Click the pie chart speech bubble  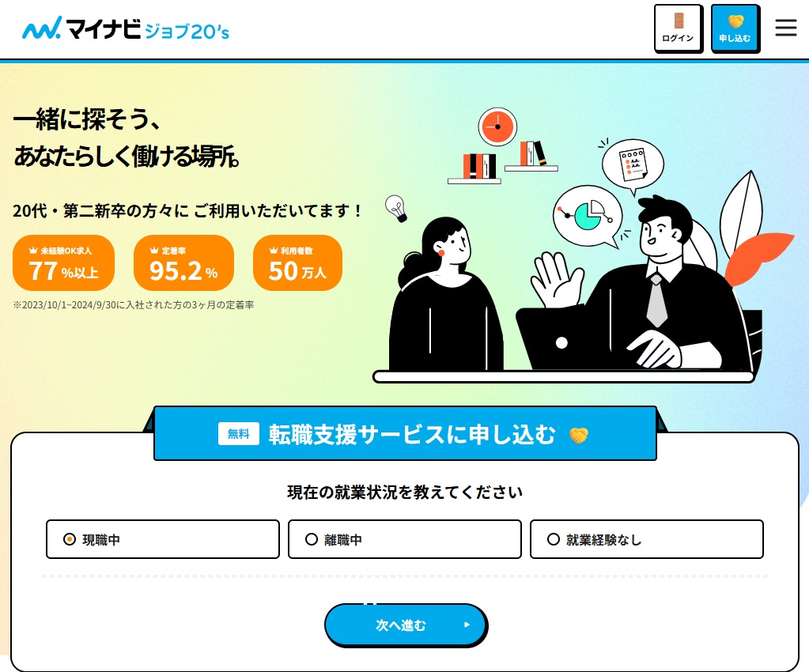588,216
